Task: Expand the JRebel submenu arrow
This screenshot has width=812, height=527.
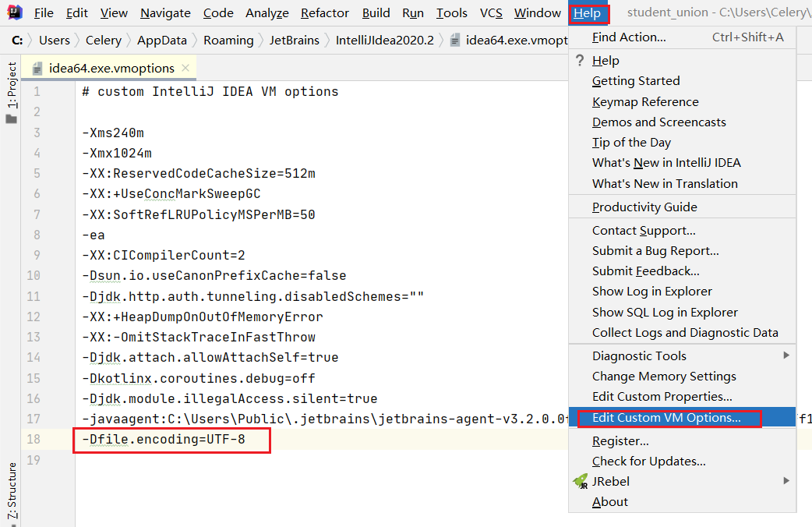Action: click(x=786, y=481)
